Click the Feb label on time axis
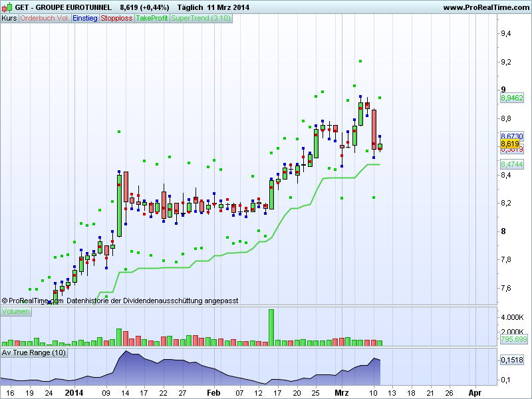Image resolution: width=532 pixels, height=399 pixels. 213,393
